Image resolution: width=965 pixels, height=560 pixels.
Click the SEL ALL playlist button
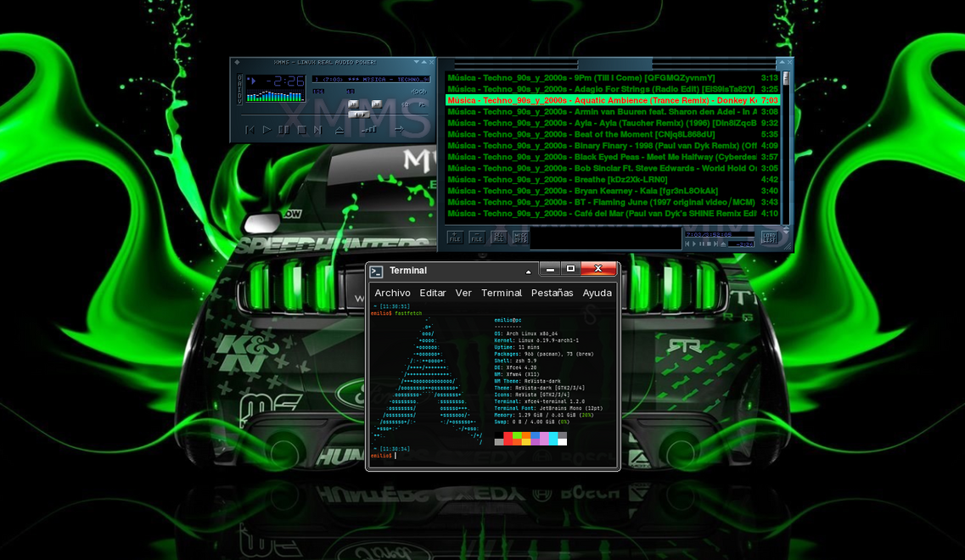499,238
